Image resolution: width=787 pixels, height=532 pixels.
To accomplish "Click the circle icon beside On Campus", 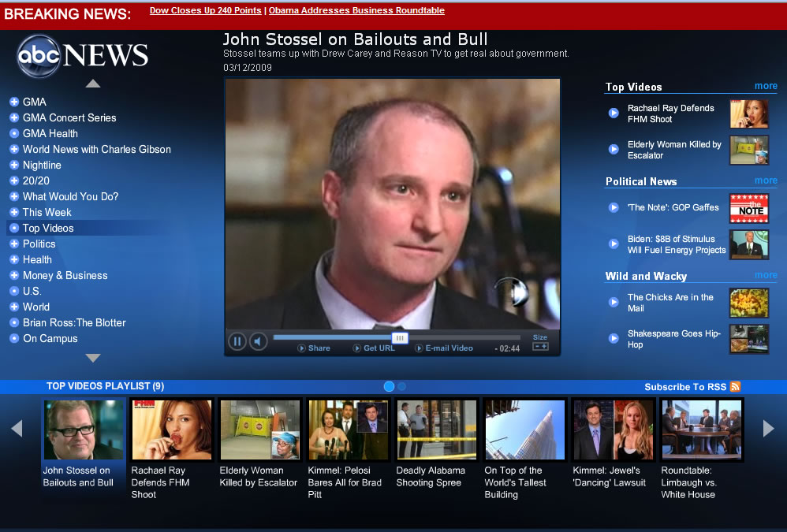I will 14,338.
